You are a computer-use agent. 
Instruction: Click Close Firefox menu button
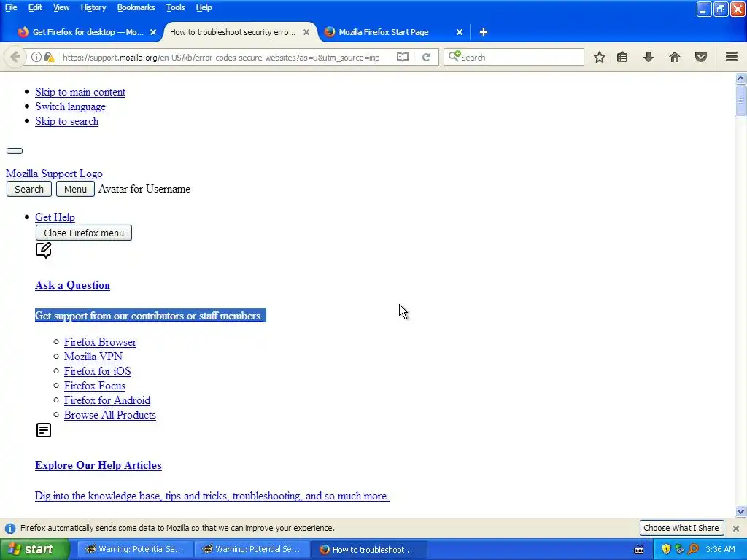point(84,233)
